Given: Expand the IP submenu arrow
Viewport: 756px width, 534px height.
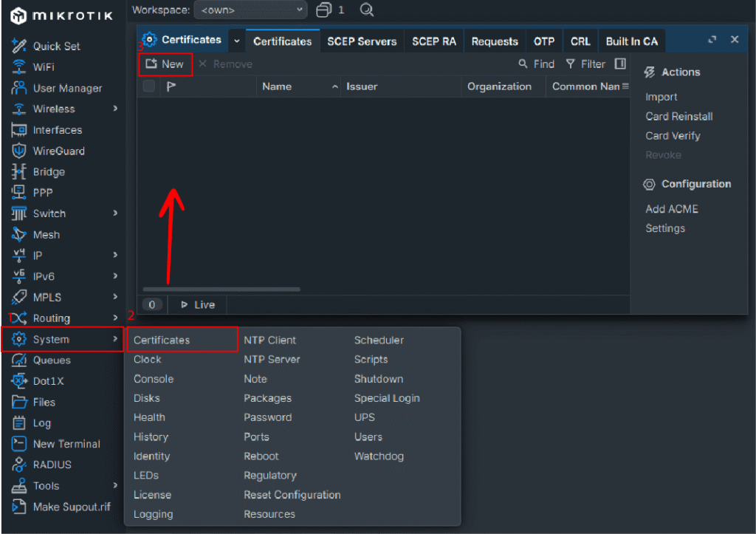Looking at the screenshot, I should click(x=115, y=255).
